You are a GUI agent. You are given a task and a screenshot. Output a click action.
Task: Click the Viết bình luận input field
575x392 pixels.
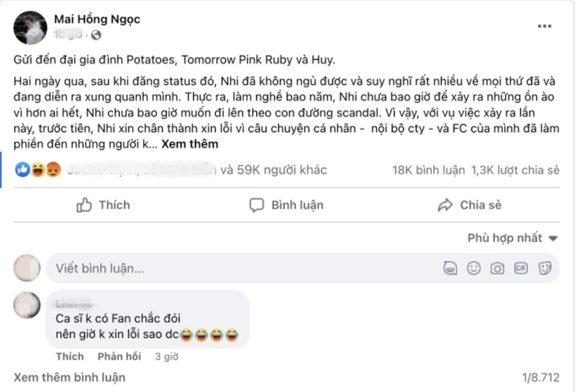point(236,268)
